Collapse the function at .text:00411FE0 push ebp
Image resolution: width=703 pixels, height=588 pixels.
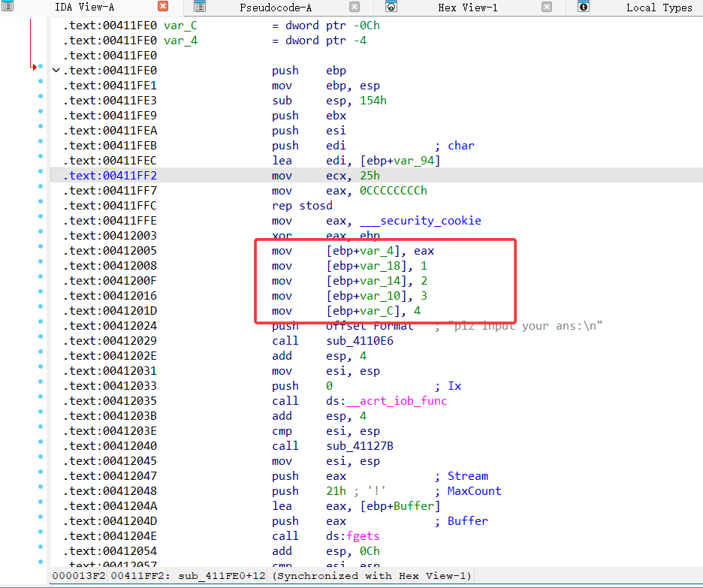pyautogui.click(x=56, y=70)
